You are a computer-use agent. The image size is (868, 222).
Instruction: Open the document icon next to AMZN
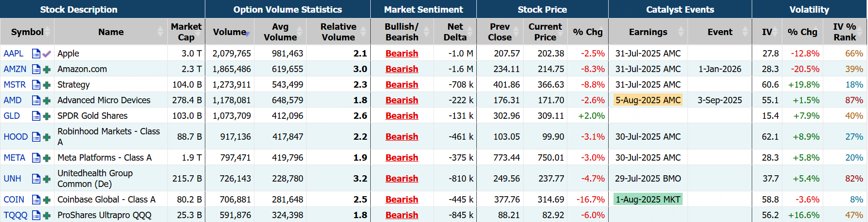[x=36, y=69]
